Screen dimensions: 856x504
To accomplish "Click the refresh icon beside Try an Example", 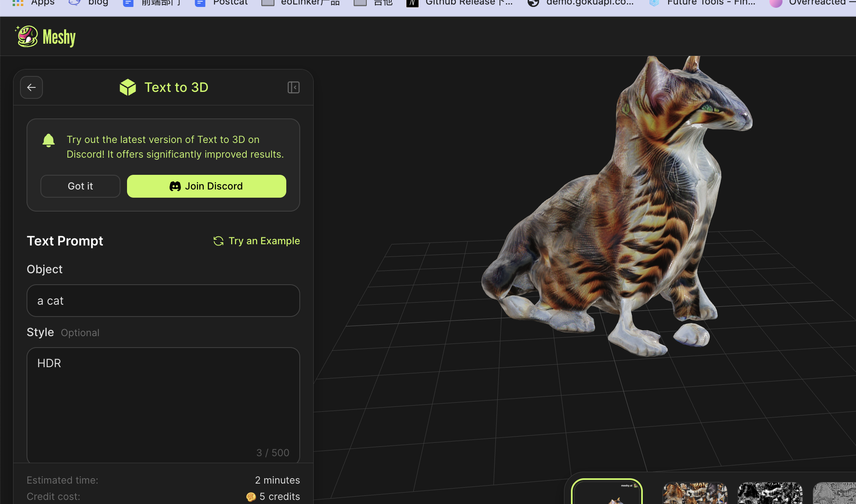I will [218, 241].
